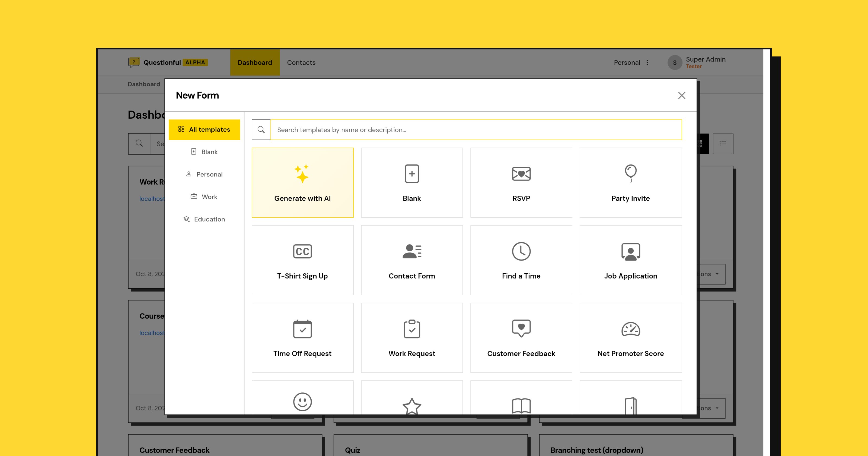Open the Customer Feedback heart template

click(521, 338)
